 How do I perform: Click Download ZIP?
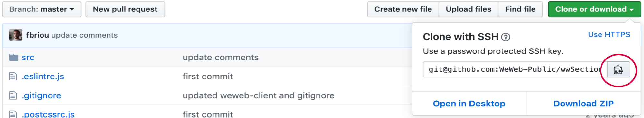[583, 104]
